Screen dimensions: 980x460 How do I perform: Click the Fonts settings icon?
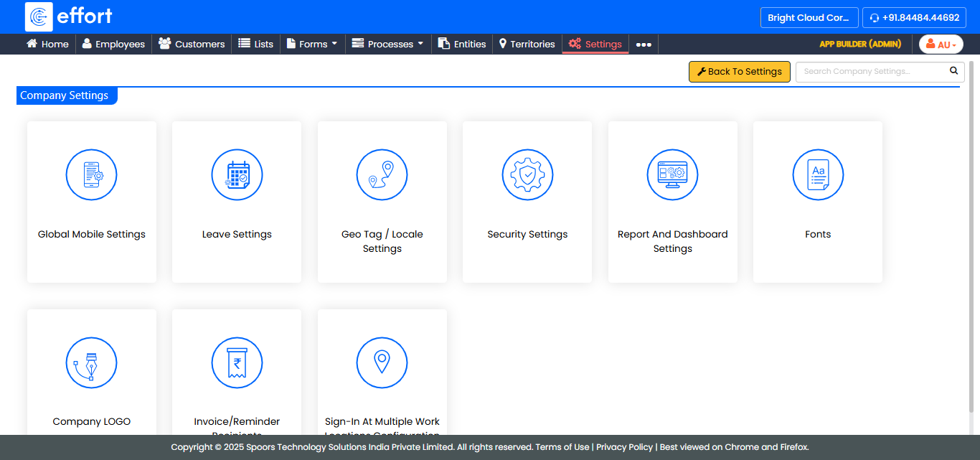(x=818, y=174)
